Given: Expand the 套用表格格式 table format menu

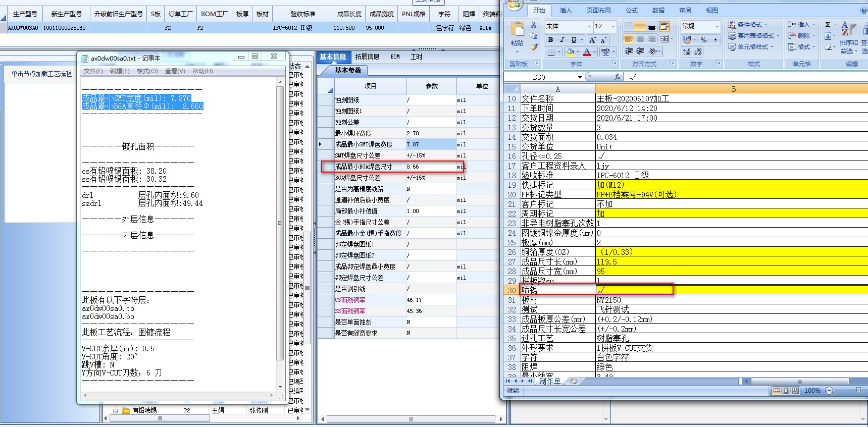Looking at the screenshot, I should pos(754,36).
